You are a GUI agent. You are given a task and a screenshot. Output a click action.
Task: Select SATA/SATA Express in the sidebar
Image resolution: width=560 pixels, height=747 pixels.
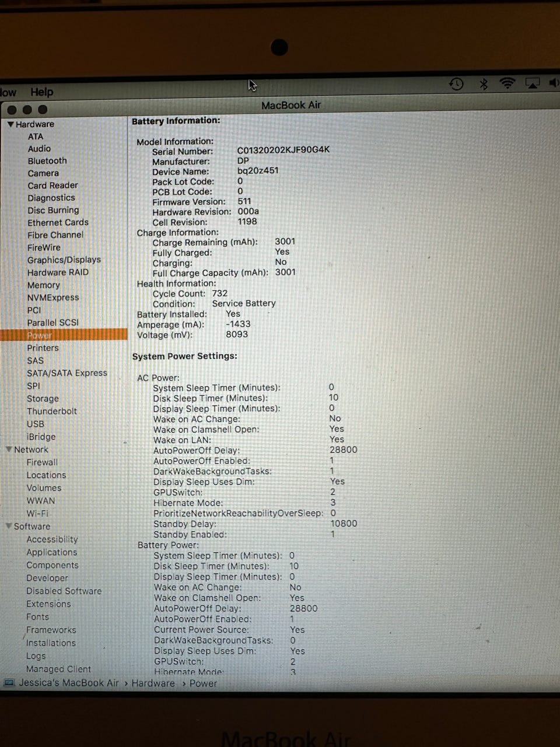click(67, 373)
